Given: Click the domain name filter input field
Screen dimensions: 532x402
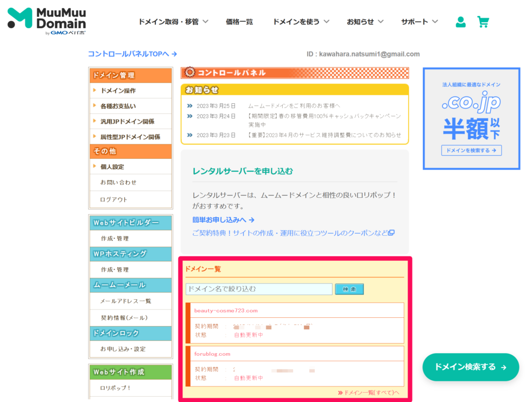Looking at the screenshot, I should [x=258, y=289].
